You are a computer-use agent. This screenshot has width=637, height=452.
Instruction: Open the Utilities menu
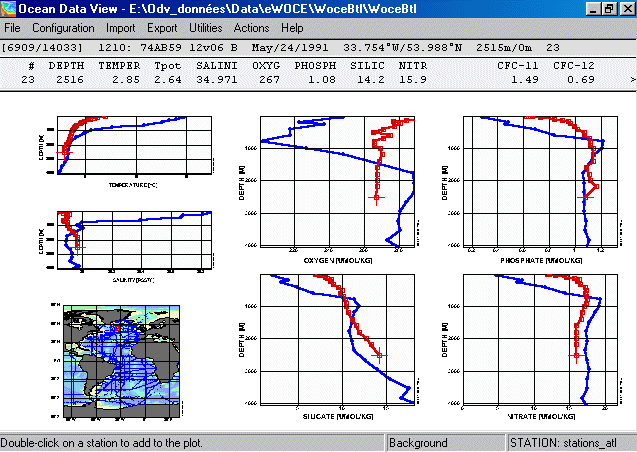206,28
